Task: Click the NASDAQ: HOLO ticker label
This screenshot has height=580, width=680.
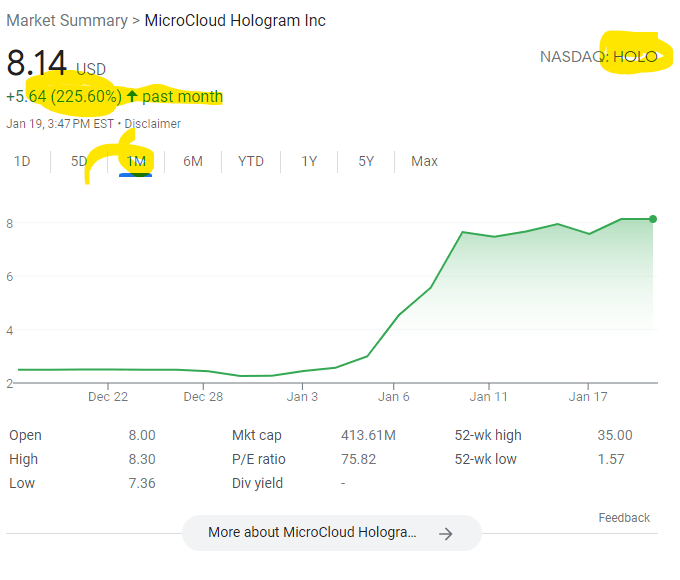Action: click(598, 57)
